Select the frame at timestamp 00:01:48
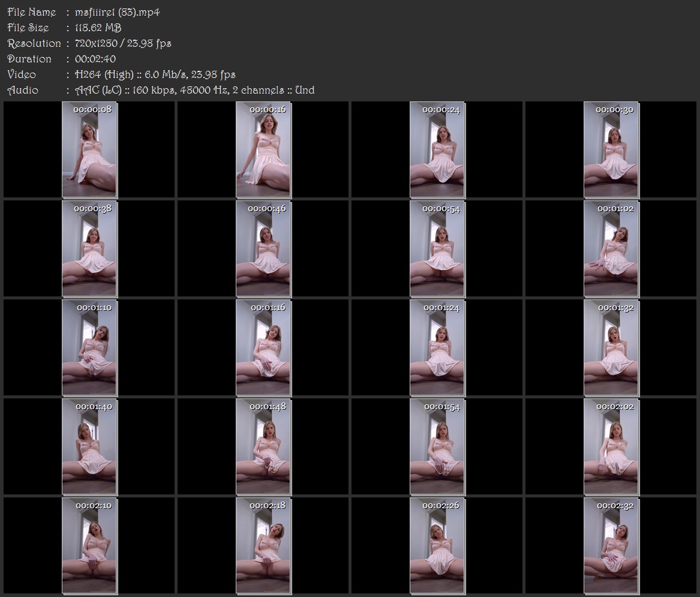 [x=263, y=447]
